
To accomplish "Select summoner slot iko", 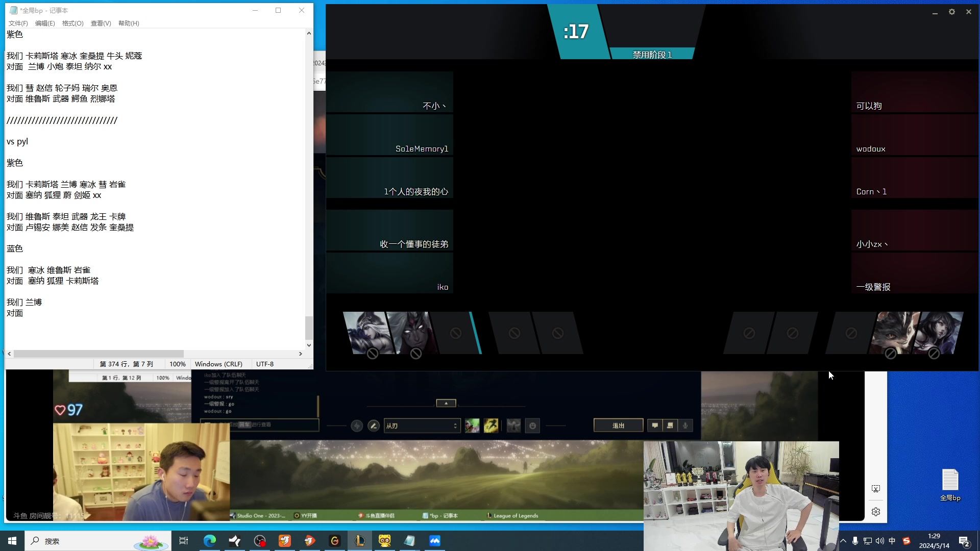I will (x=390, y=273).
